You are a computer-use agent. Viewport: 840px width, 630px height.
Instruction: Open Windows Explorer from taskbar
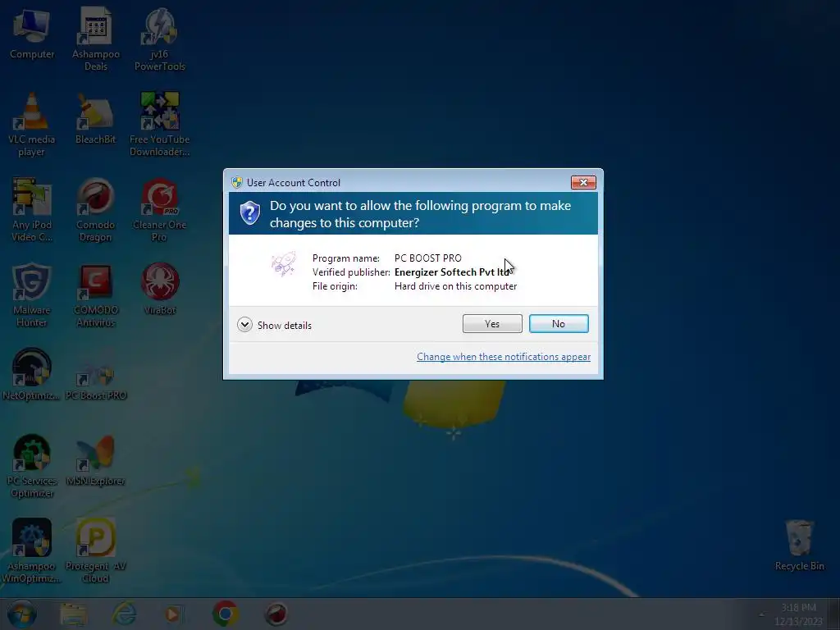click(73, 614)
